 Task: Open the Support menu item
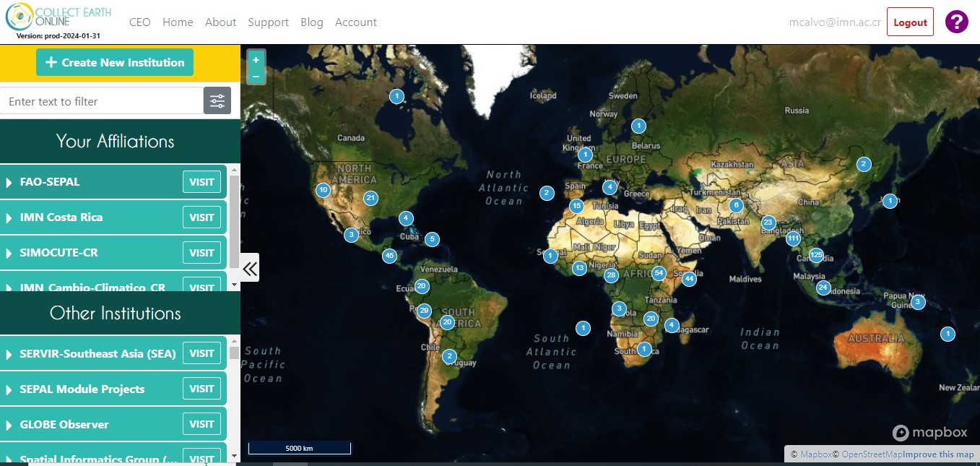tap(268, 22)
